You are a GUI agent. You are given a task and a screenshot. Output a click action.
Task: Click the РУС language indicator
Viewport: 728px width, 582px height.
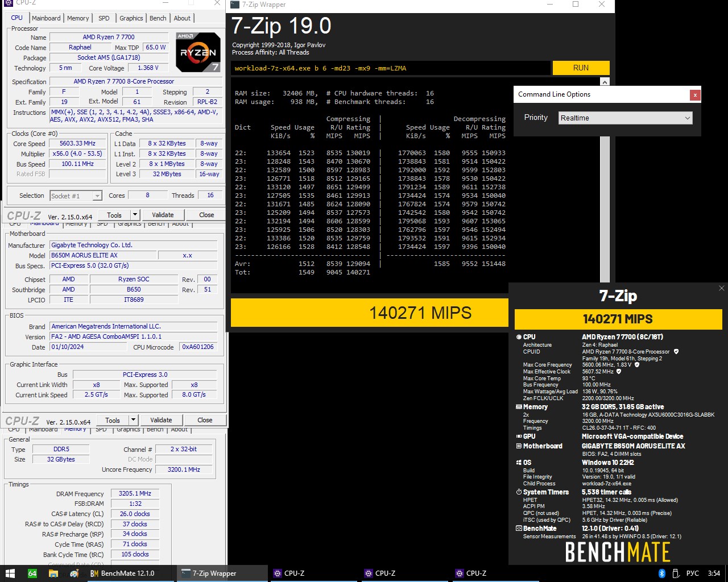[693, 573]
